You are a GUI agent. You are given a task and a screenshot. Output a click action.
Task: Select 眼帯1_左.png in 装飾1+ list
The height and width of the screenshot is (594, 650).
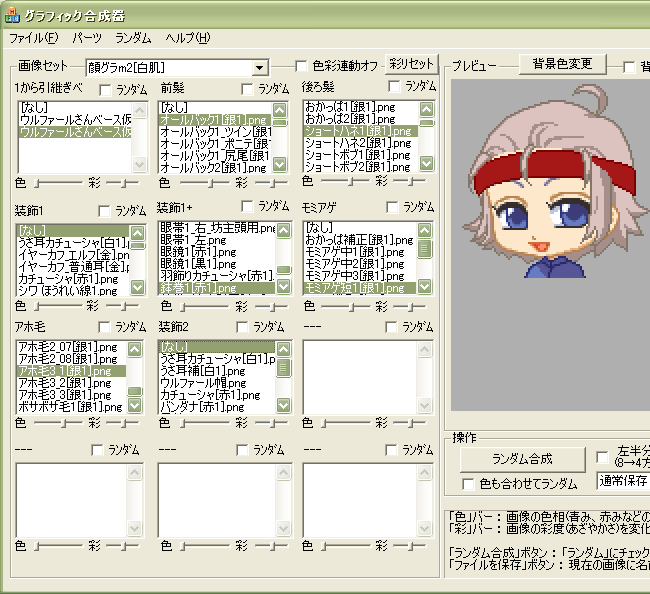tap(218, 240)
